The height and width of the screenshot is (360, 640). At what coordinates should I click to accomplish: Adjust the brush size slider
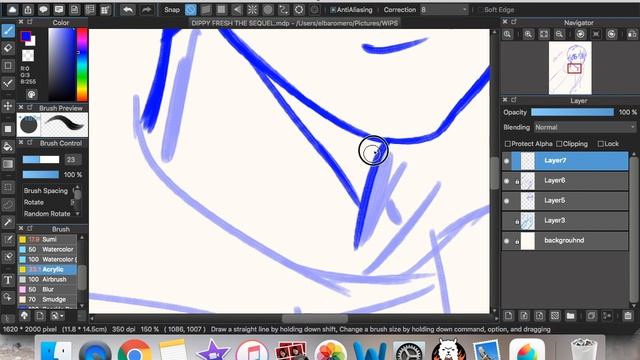41,160
